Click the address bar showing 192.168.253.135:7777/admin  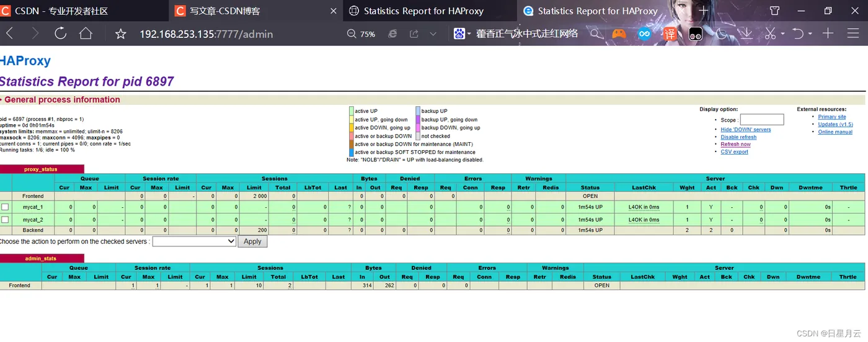206,34
